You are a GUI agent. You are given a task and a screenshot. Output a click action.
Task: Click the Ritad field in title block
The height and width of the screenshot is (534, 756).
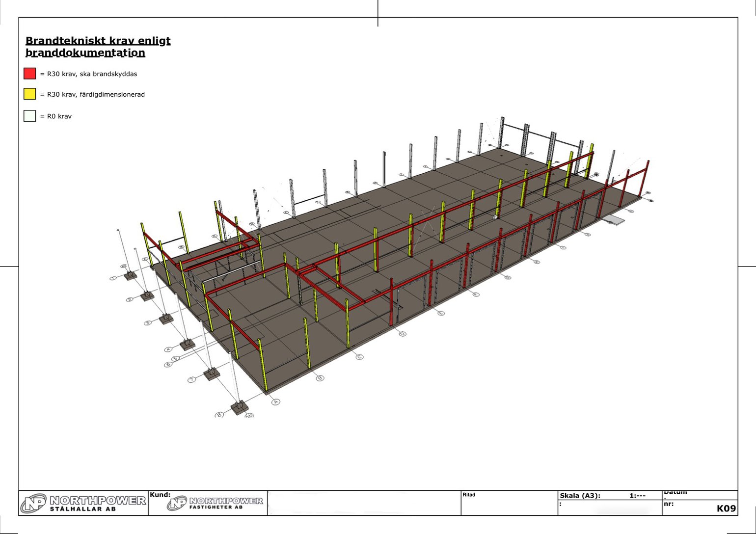coord(469,495)
